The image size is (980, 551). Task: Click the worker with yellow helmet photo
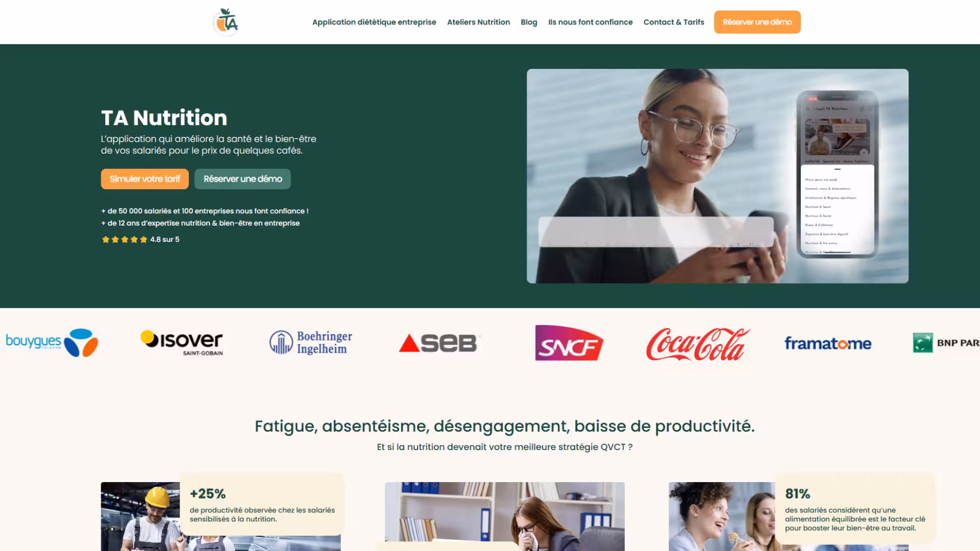click(141, 516)
